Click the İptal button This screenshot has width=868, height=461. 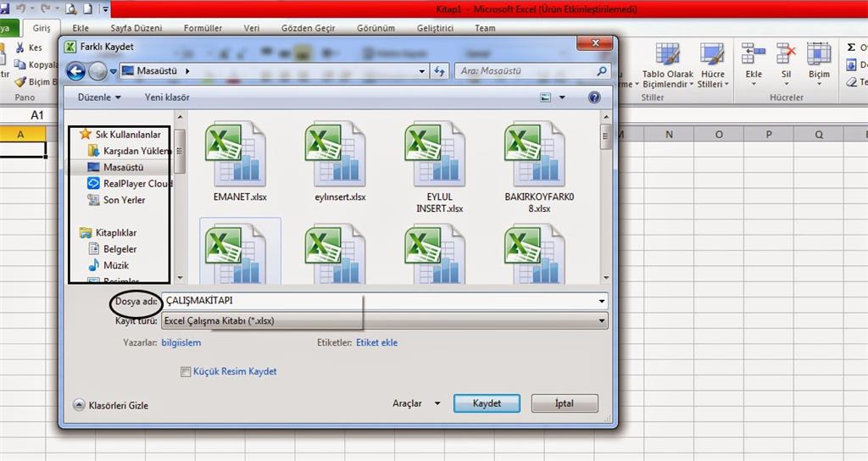pyautogui.click(x=565, y=403)
